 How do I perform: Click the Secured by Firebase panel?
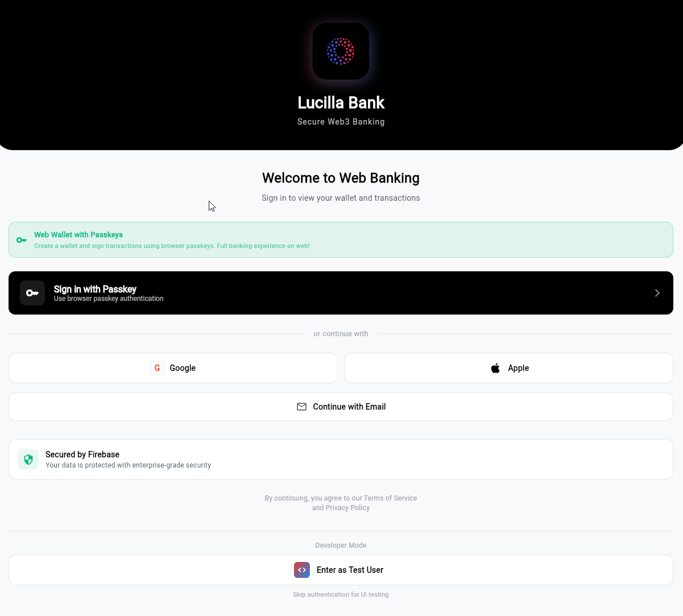click(341, 459)
